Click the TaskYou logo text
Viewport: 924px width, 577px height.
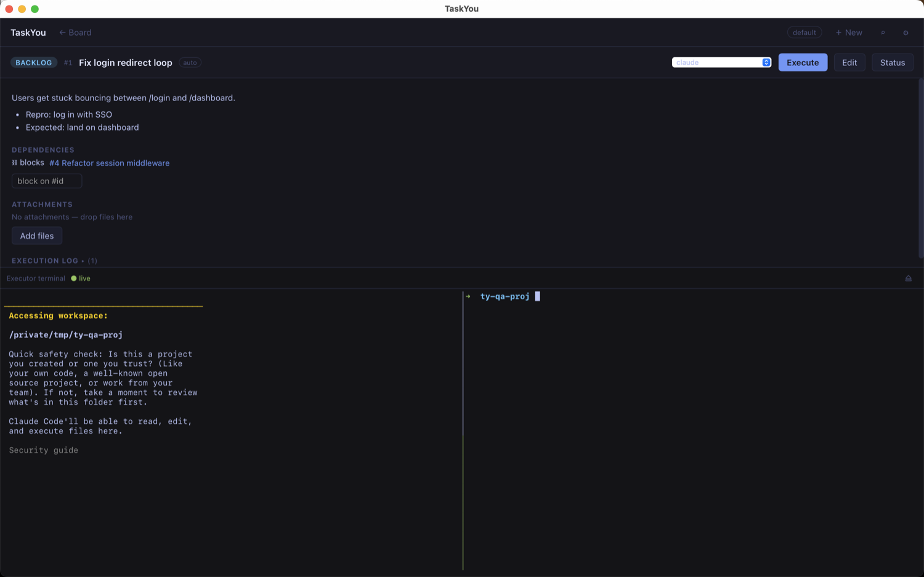(x=28, y=33)
